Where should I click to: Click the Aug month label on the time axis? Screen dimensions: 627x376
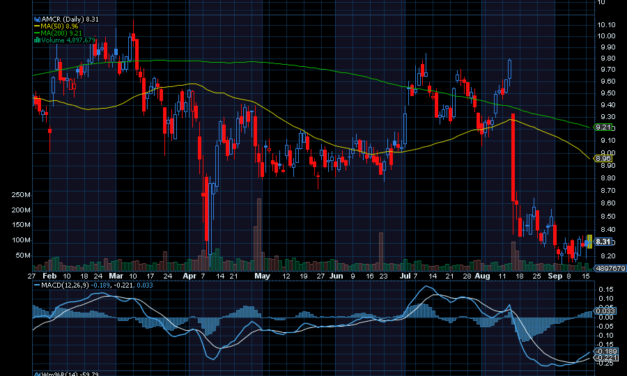pos(483,276)
